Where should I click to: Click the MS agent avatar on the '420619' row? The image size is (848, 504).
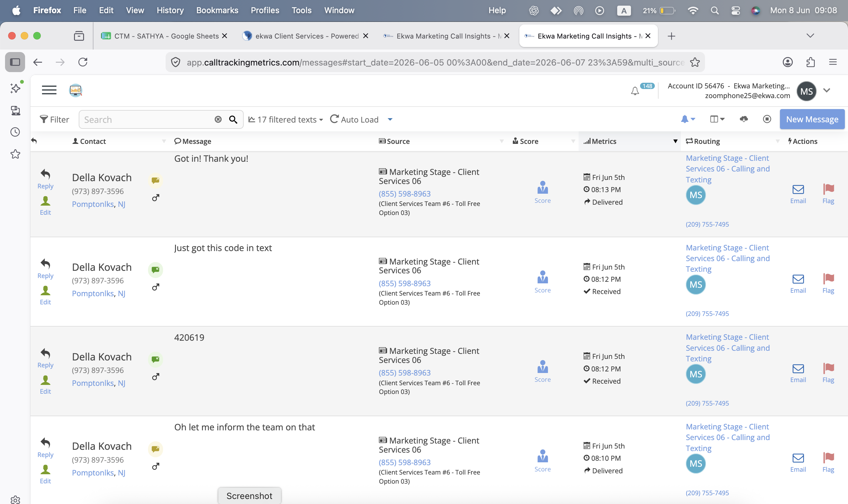pos(696,374)
